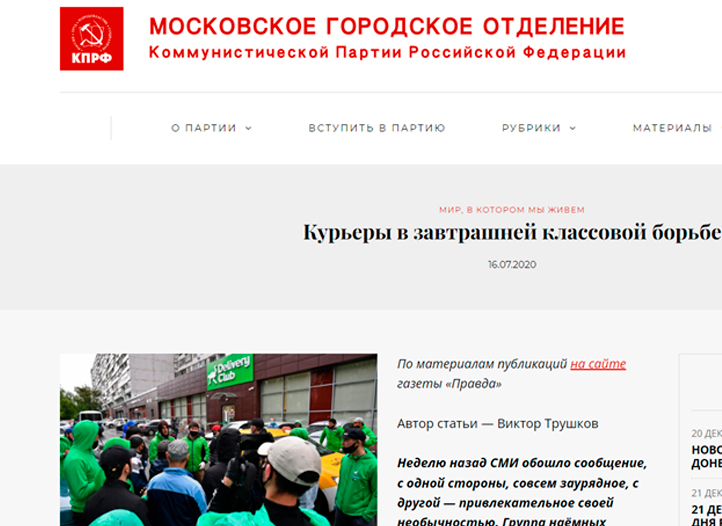Open the О партии menu

tap(204, 128)
